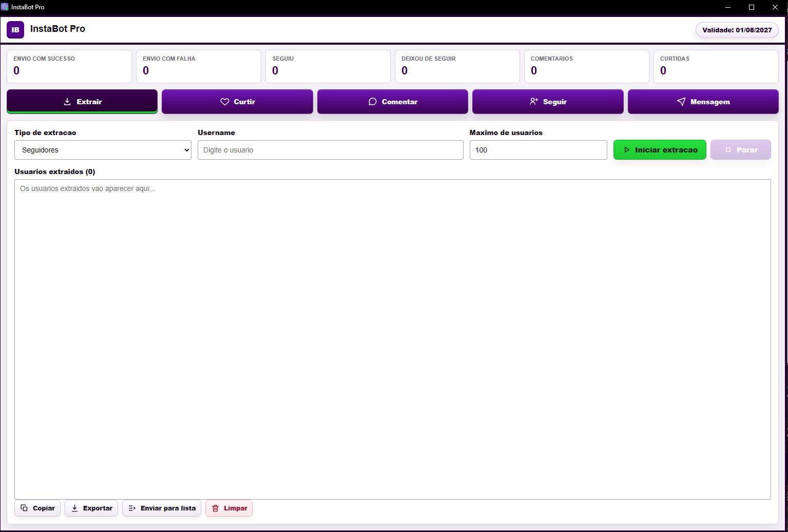Click the Parar button
The height and width of the screenshot is (532, 788).
tap(741, 150)
